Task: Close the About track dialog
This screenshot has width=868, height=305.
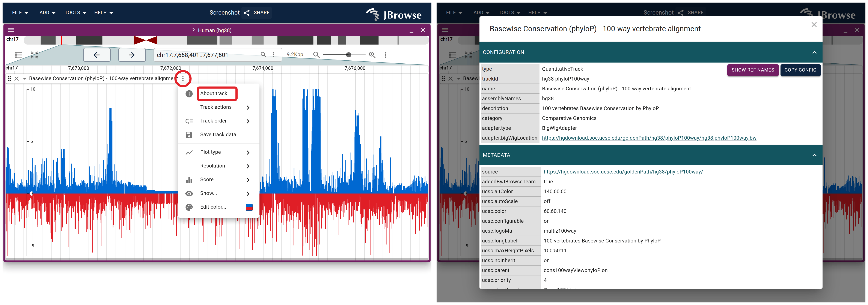Action: pyautogui.click(x=814, y=25)
